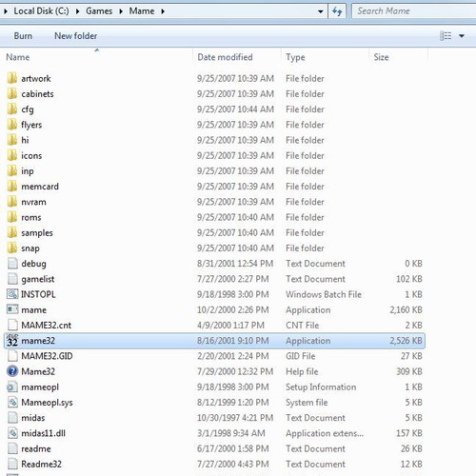
Task: Click the refresh button beside address bar
Action: click(x=337, y=11)
